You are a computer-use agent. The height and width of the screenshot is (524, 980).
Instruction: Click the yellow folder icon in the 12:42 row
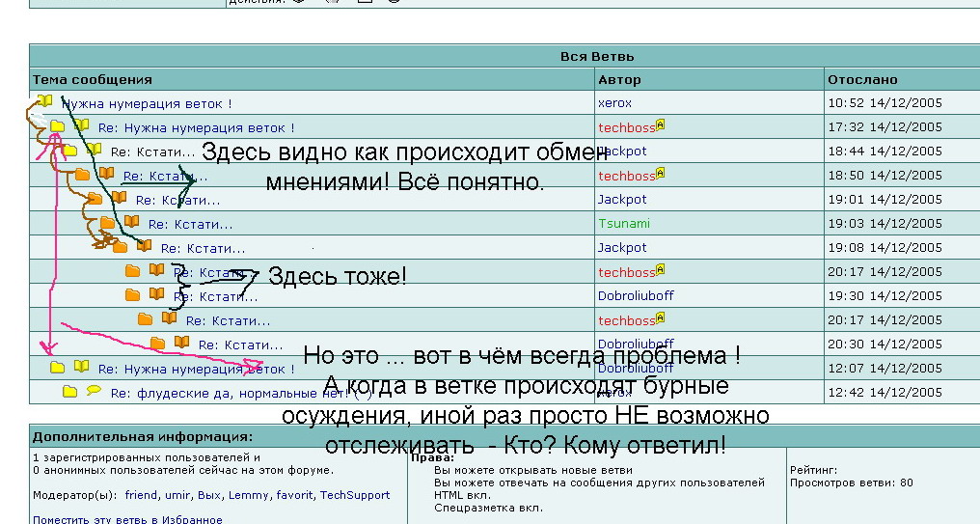tap(69, 392)
